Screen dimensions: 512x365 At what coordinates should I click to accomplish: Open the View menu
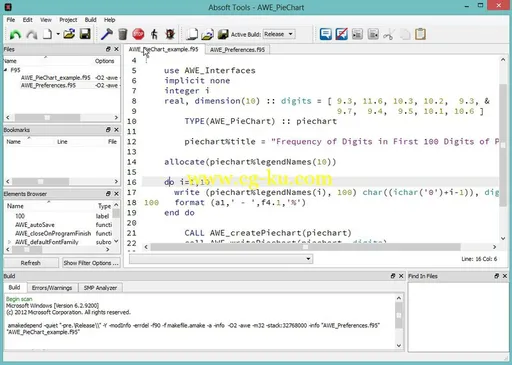click(46, 20)
